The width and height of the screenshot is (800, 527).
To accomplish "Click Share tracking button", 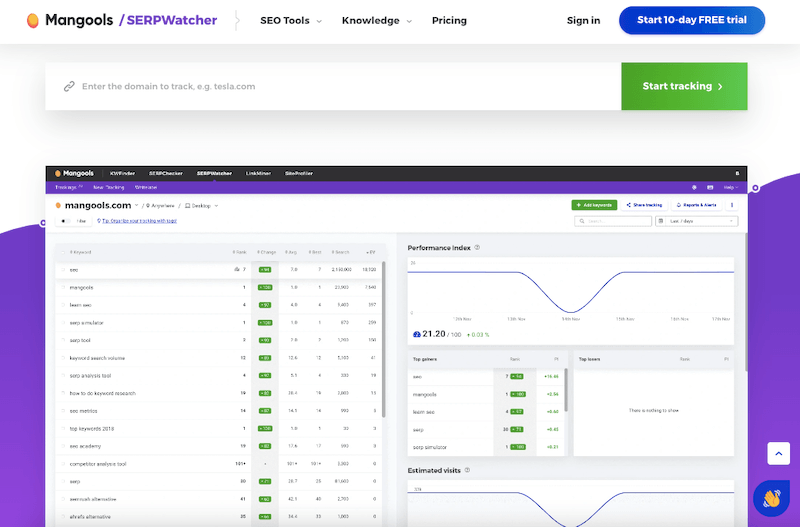I will [644, 205].
